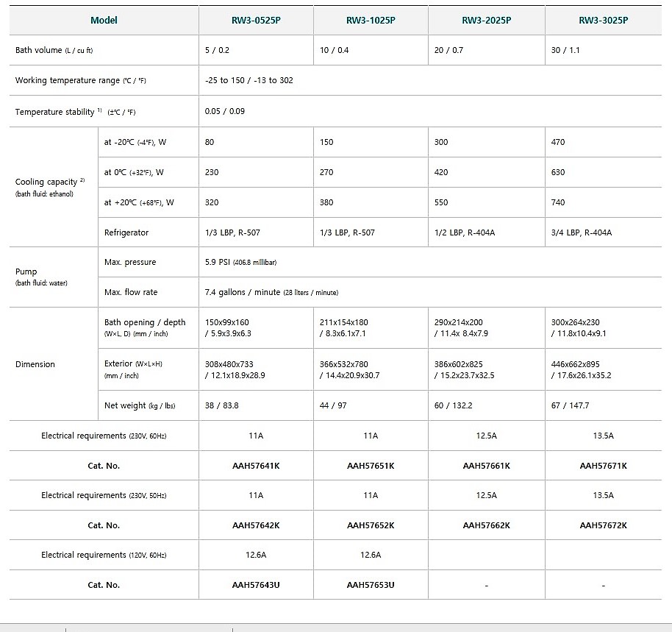Click the RW3-1025P model column header

coord(371,21)
